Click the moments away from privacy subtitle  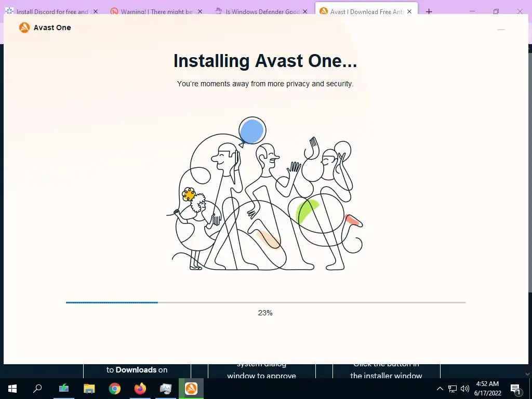click(x=265, y=84)
